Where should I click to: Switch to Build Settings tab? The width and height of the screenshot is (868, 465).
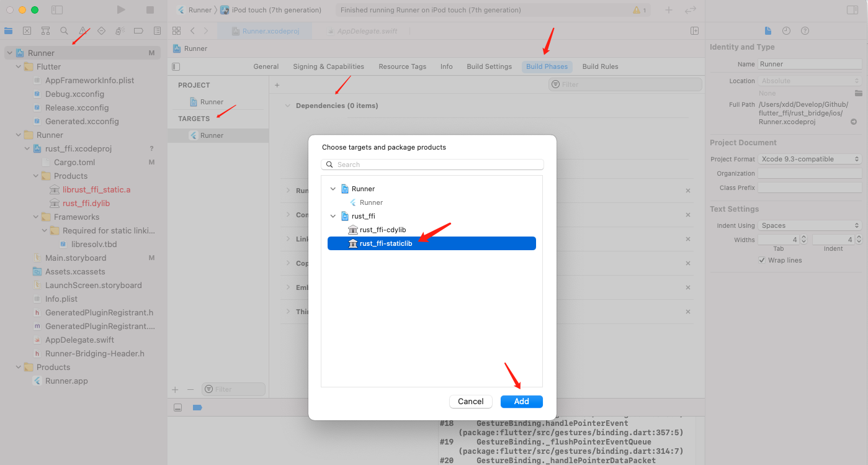point(490,66)
